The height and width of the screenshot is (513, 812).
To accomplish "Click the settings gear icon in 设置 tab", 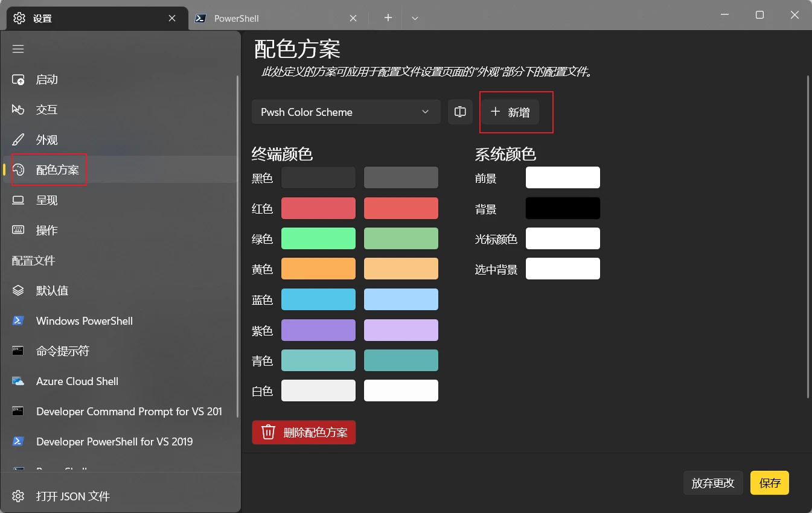I will pyautogui.click(x=19, y=18).
